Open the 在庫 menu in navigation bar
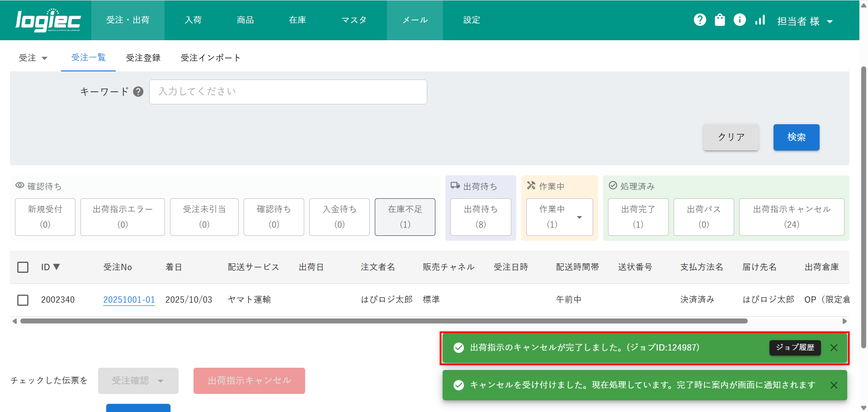 pos(297,20)
